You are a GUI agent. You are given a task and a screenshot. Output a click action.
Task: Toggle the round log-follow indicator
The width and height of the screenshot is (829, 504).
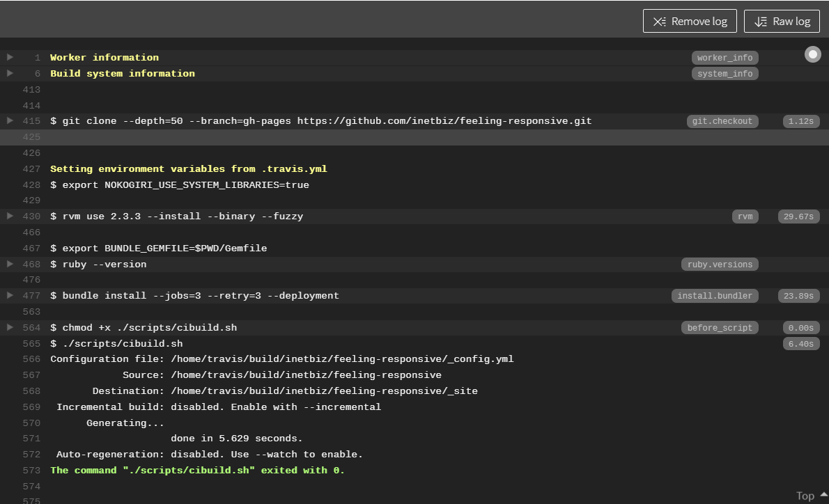point(812,54)
